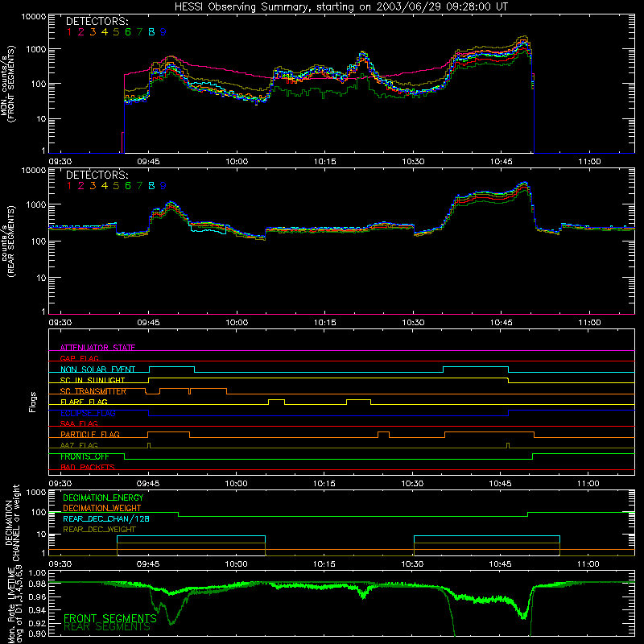644x644 pixels.
Task: Click 09:30 tick label under Flags plot
Action: click(x=60, y=484)
